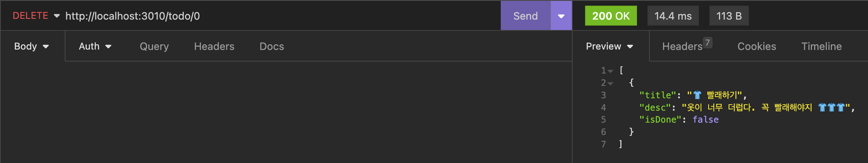Click the "title" key in response
The width and height of the screenshot is (868, 163).
pyautogui.click(x=658, y=95)
